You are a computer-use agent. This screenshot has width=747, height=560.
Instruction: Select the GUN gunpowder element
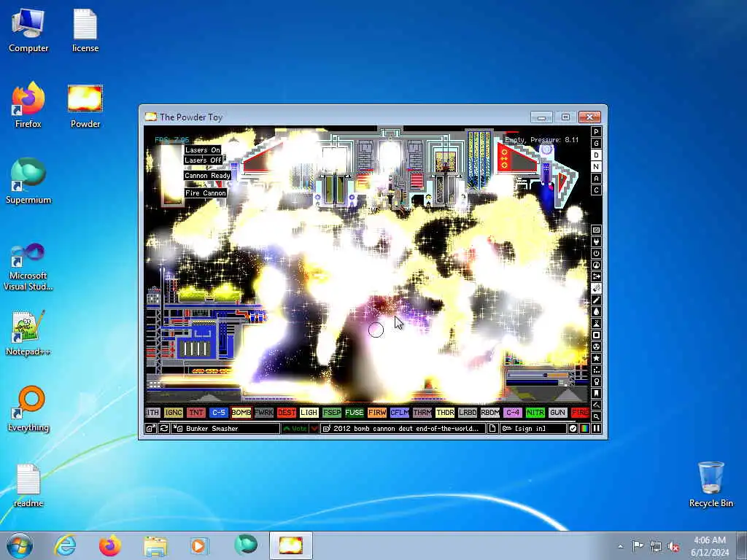[x=557, y=413]
